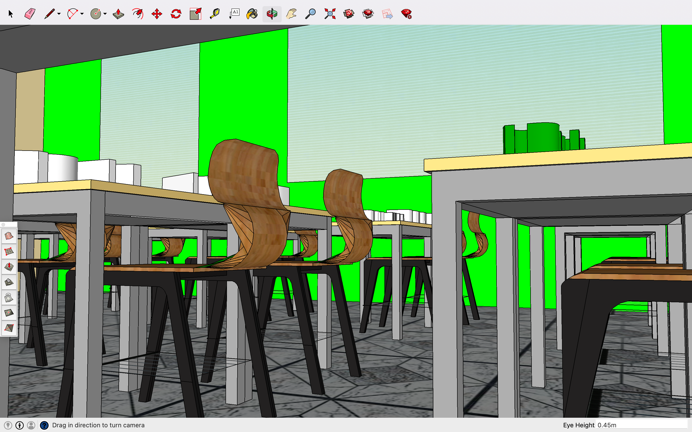692x432 pixels.
Task: Select the Move tool with four red arrows
Action: [x=157, y=14]
